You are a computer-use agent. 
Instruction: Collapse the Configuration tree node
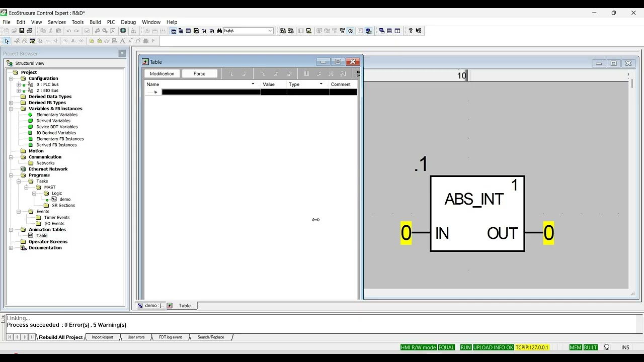11,78
